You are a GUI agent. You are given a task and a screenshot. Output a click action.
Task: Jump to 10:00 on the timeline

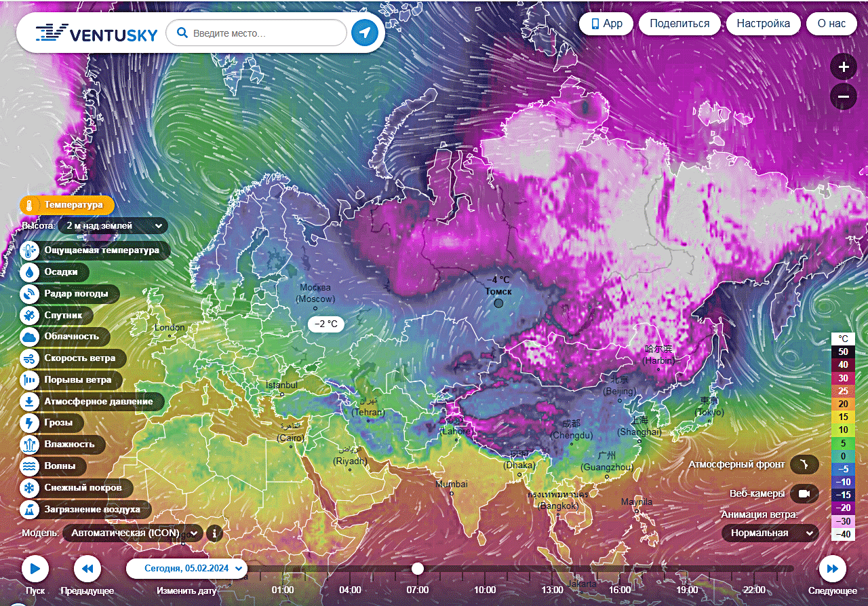pyautogui.click(x=485, y=590)
